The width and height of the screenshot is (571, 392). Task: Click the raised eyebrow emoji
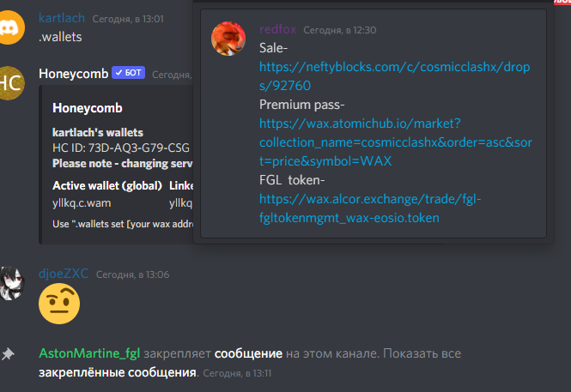[x=59, y=304]
